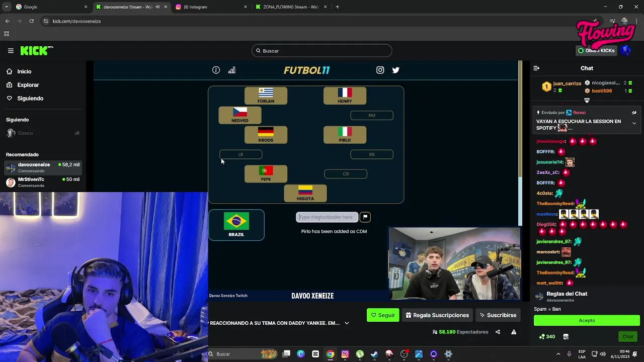644x362 pixels.
Task: Open user profile avatar in header
Action: coord(626,50)
